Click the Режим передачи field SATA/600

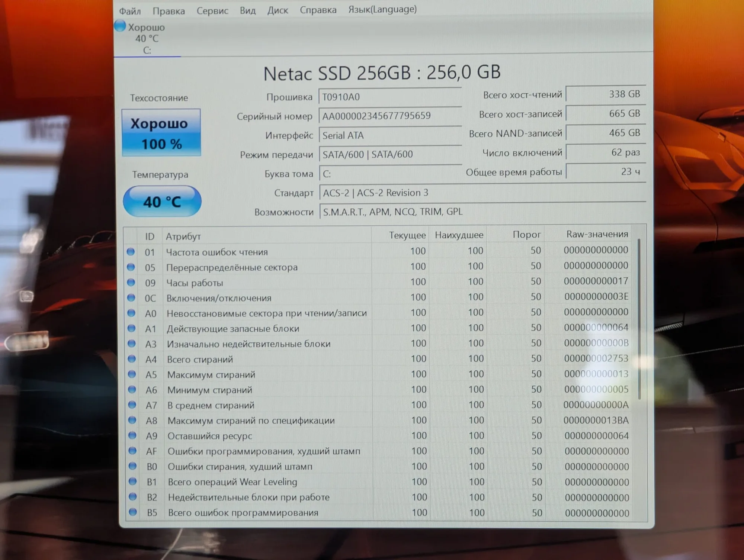(x=390, y=154)
